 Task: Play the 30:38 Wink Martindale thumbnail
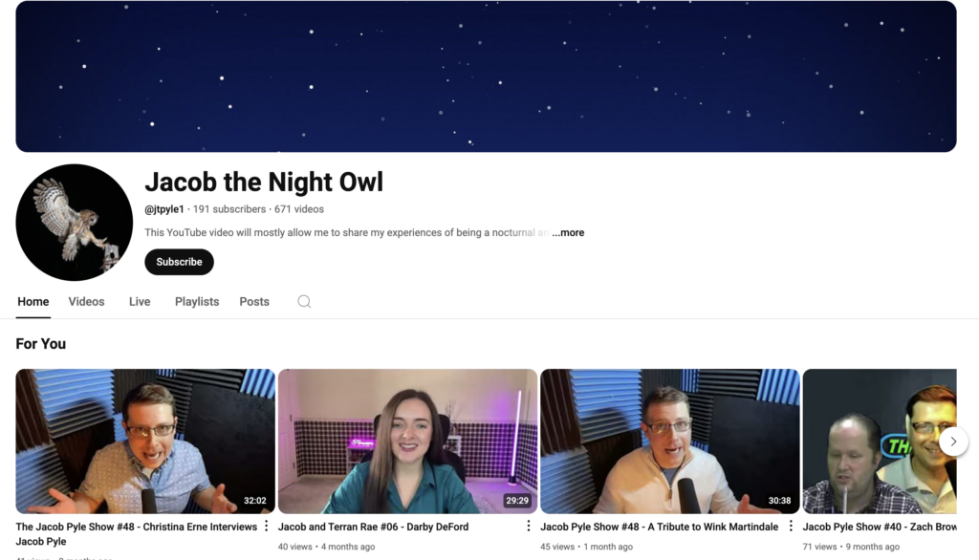(670, 442)
